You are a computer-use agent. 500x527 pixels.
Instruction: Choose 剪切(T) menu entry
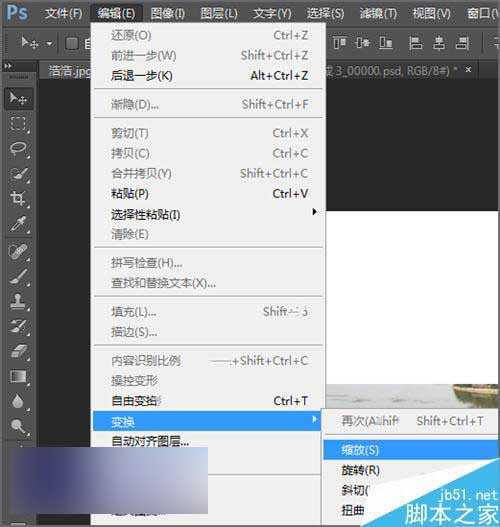tap(208, 133)
